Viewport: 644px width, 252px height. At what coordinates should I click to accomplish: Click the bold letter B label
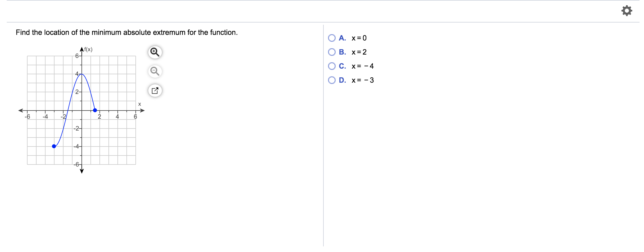(x=342, y=52)
